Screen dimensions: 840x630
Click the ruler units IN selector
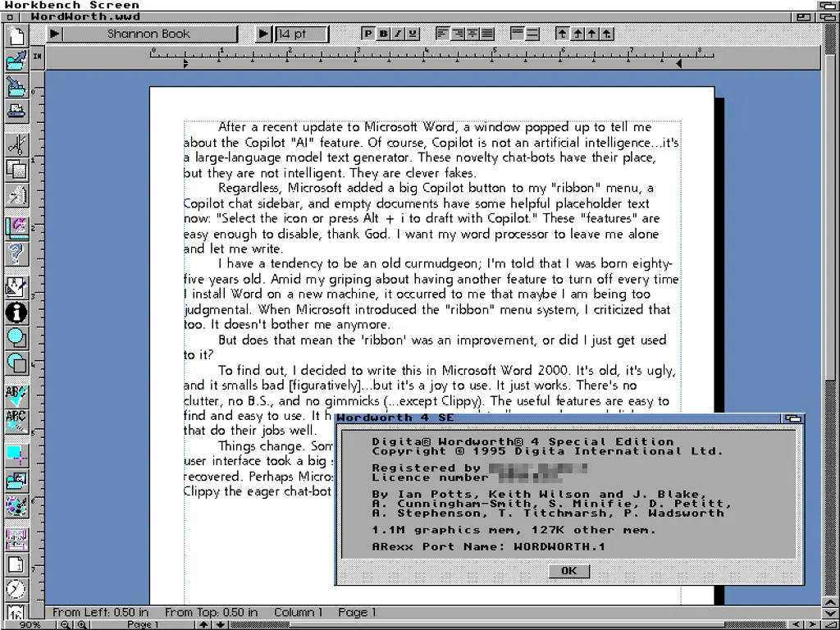tap(38, 57)
